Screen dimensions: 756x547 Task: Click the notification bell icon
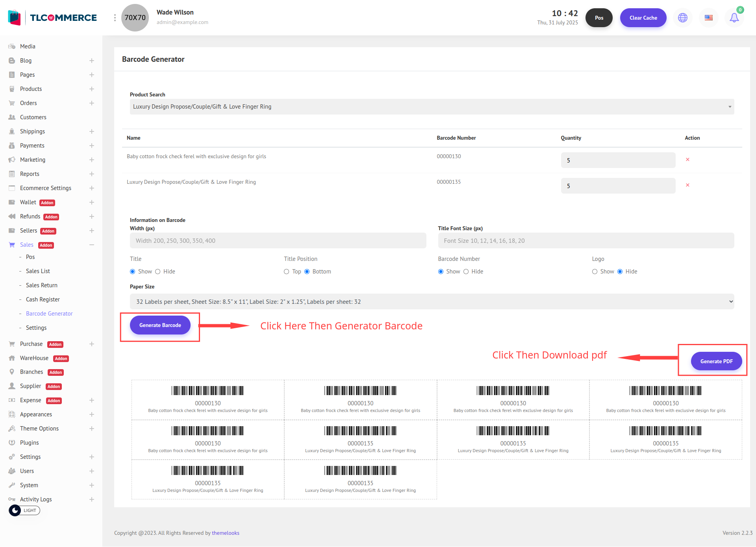click(734, 18)
